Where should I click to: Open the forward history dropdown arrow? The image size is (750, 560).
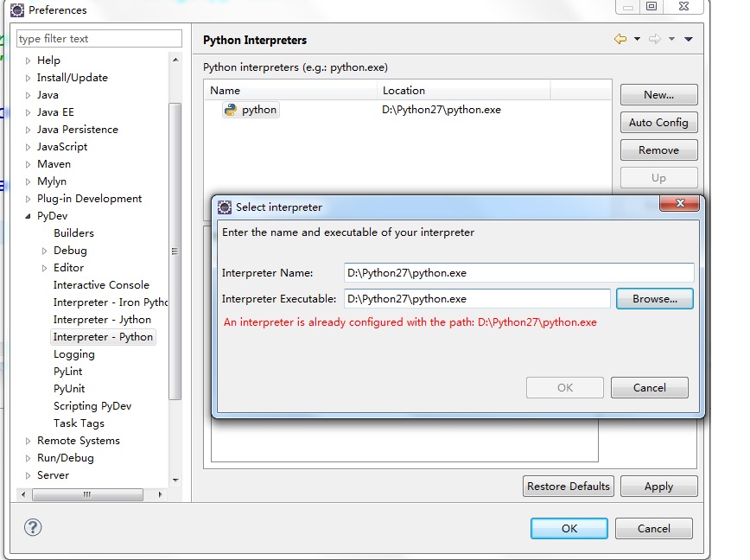671,39
